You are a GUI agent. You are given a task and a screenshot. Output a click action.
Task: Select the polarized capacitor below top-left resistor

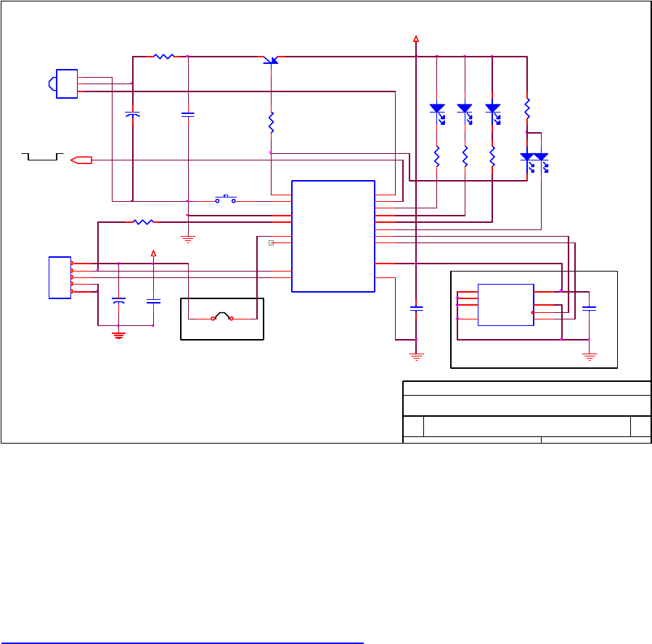133,114
